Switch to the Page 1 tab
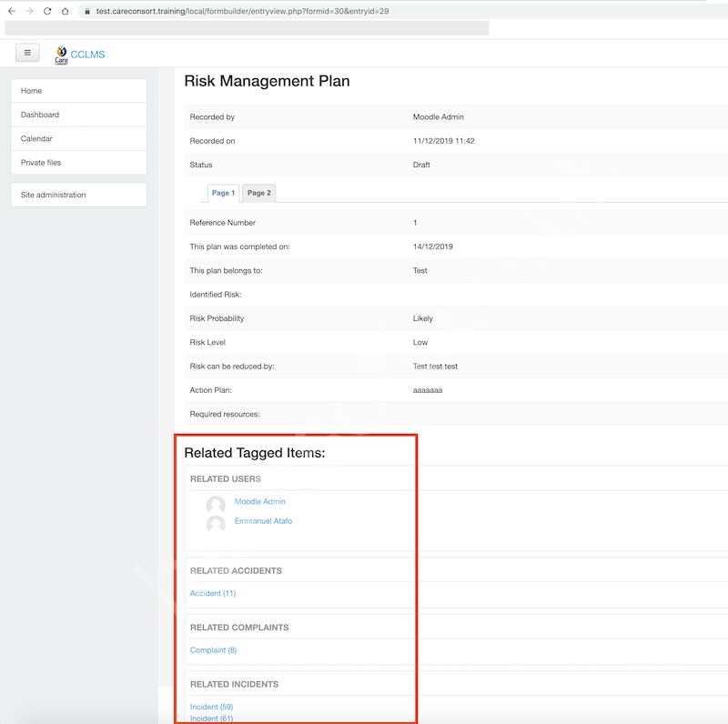The image size is (728, 724). click(x=223, y=193)
